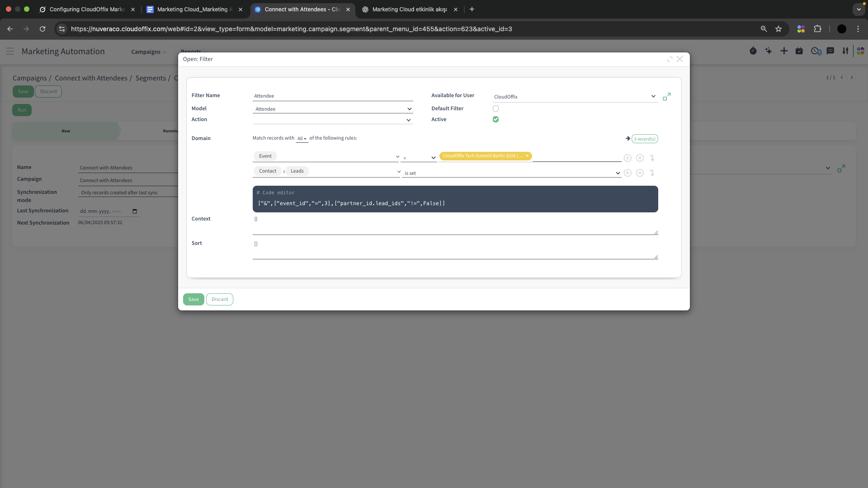Screen dimensions: 868x488
Task: Add a rule after the Event rule row
Action: coord(627,158)
